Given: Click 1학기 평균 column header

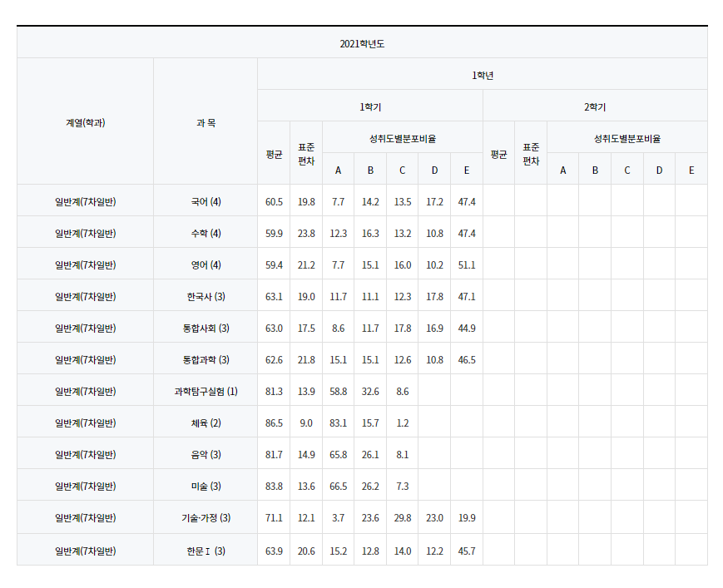Looking at the screenshot, I should 274,154.
